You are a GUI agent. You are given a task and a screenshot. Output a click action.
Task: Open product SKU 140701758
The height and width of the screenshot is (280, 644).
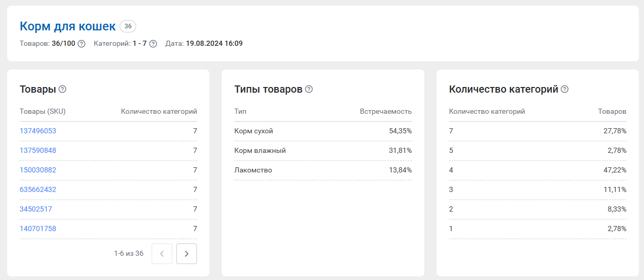(38, 229)
